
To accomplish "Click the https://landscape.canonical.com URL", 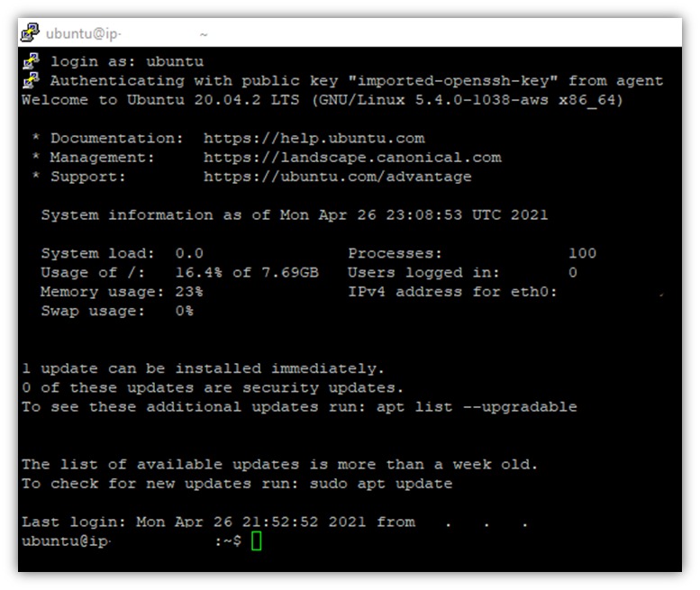I will (352, 157).
